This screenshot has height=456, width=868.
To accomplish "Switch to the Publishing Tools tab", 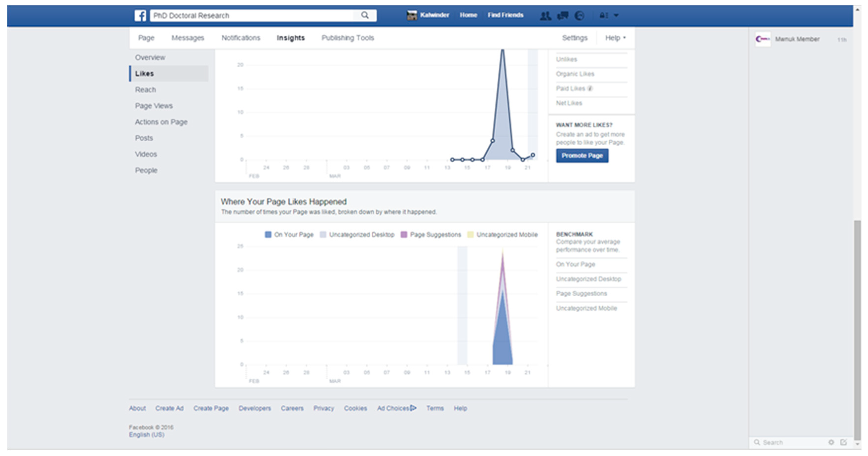I will click(x=347, y=38).
